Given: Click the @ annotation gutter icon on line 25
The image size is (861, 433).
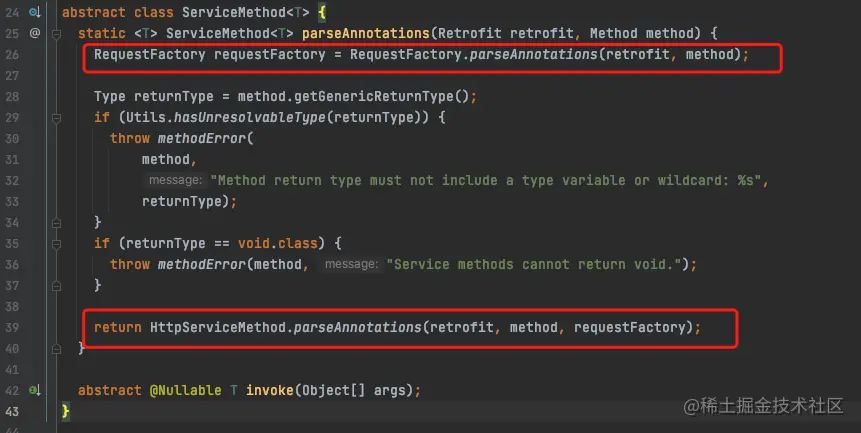Looking at the screenshot, I should click(x=35, y=33).
